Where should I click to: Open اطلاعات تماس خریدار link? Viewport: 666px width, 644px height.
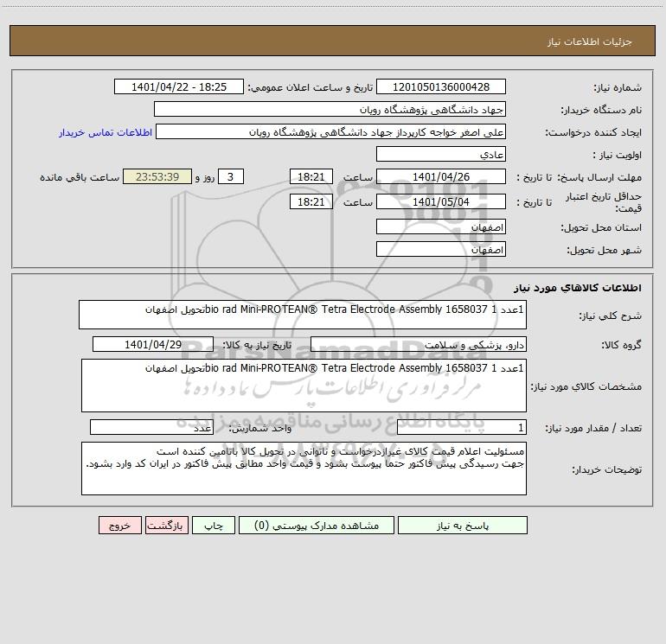click(106, 132)
